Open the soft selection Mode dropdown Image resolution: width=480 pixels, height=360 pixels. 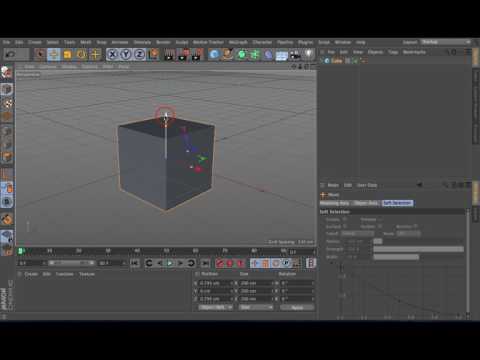pyautogui.click(x=409, y=234)
